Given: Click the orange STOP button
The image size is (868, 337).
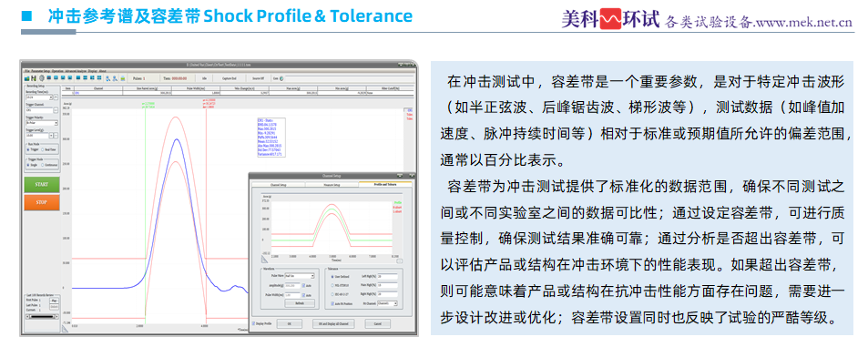Looking at the screenshot, I should click(42, 202).
